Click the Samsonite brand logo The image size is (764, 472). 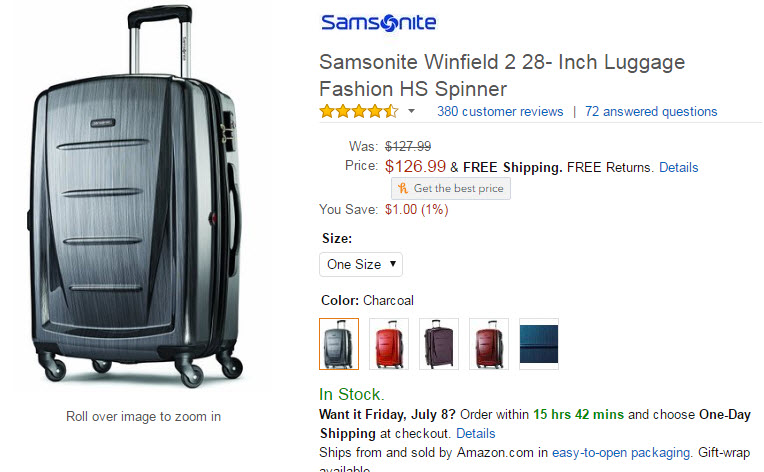tap(378, 22)
